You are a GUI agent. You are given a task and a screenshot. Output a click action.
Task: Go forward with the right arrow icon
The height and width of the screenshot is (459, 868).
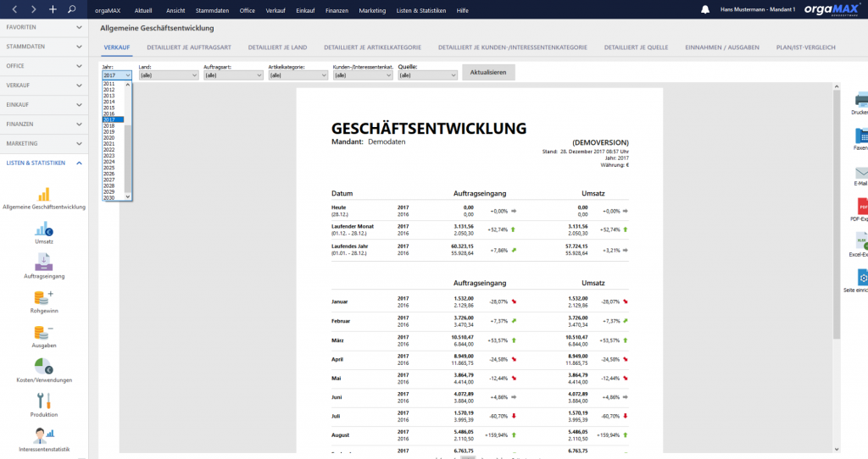pos(33,9)
